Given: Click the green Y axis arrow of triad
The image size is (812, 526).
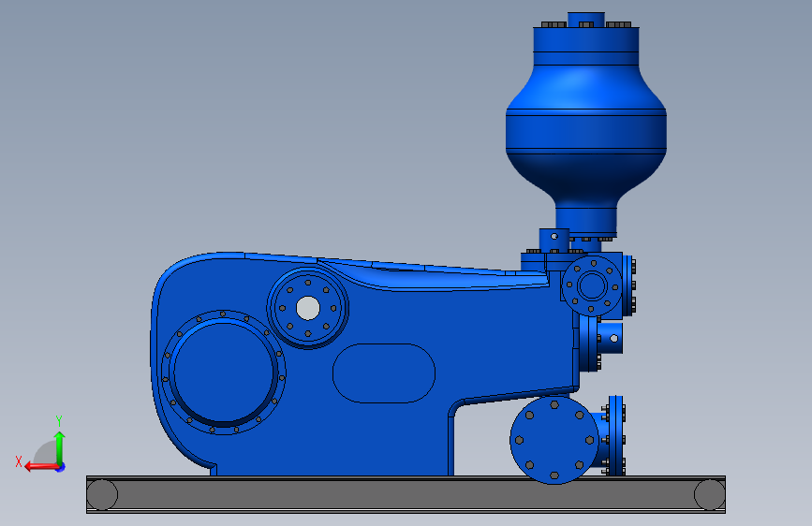Looking at the screenshot, I should (60, 447).
